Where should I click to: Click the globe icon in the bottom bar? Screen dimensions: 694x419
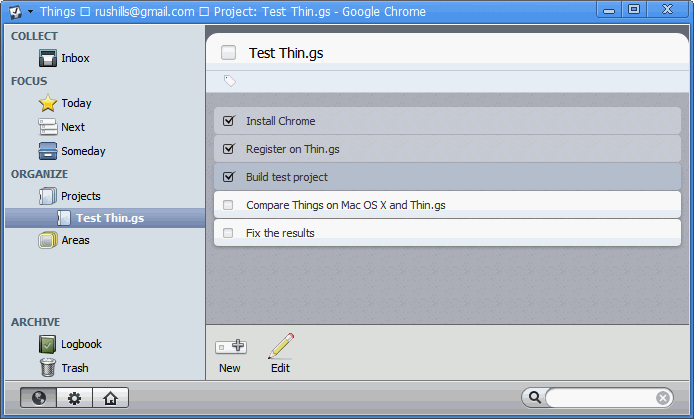(x=39, y=398)
